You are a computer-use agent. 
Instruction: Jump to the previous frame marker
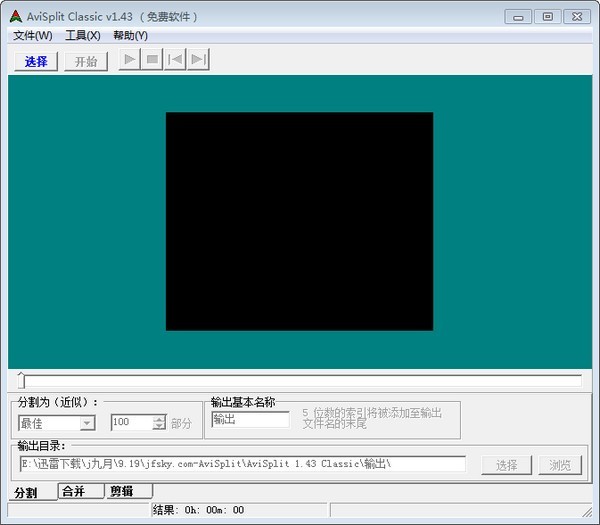175,59
